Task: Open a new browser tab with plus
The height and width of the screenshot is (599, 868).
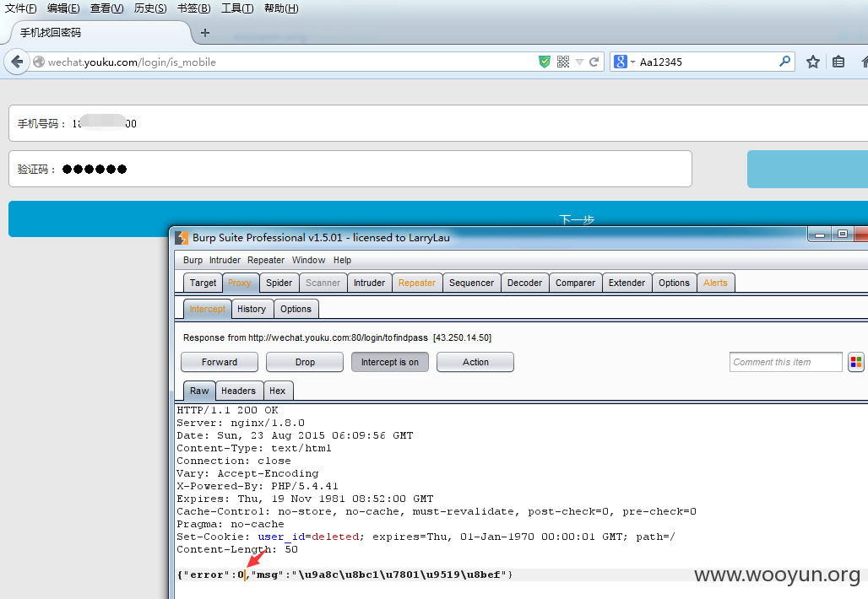Action: coord(205,33)
